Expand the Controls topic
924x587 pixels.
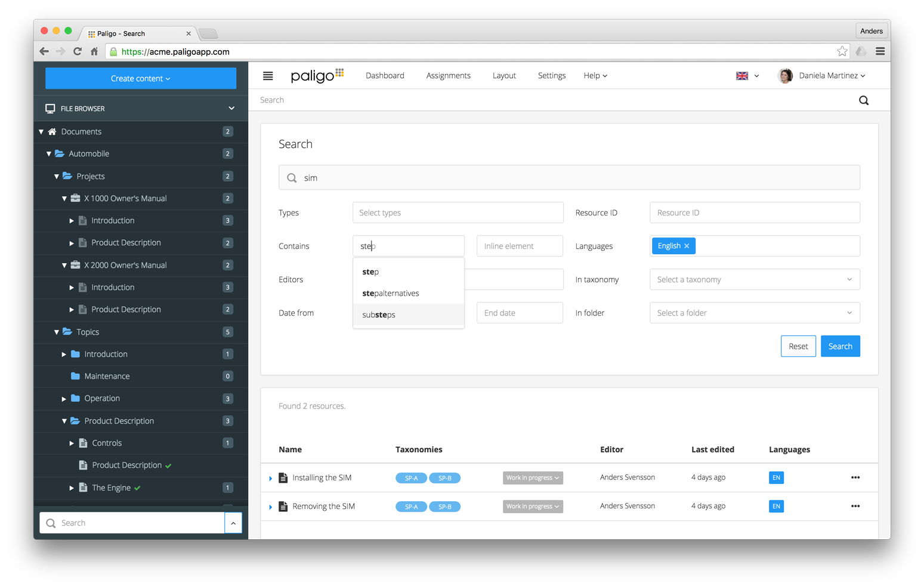point(72,443)
